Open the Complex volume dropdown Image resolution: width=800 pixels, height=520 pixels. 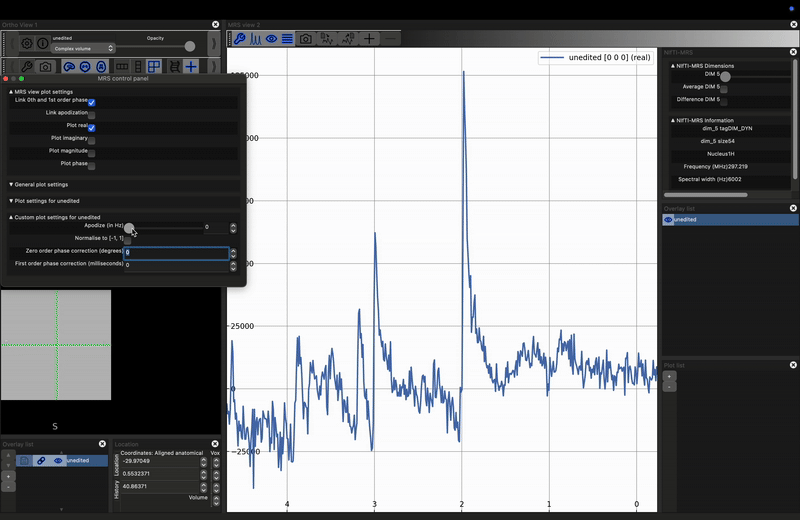(83, 48)
